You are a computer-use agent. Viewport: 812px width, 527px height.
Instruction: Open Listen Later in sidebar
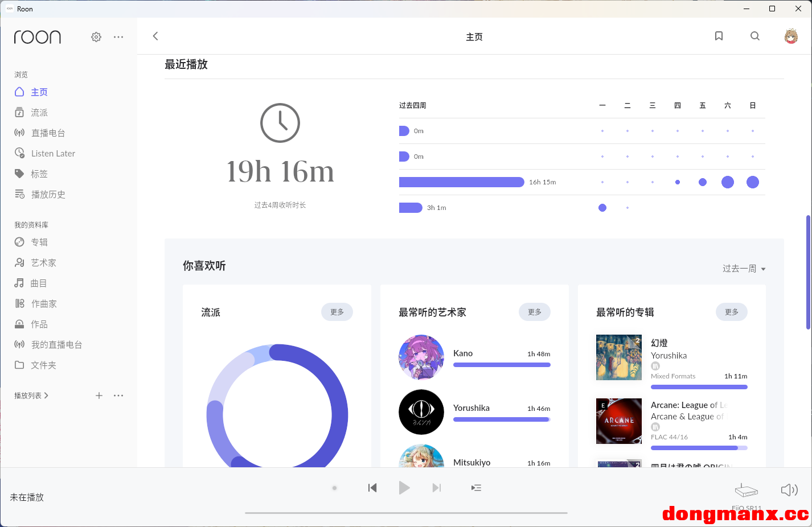coord(53,154)
